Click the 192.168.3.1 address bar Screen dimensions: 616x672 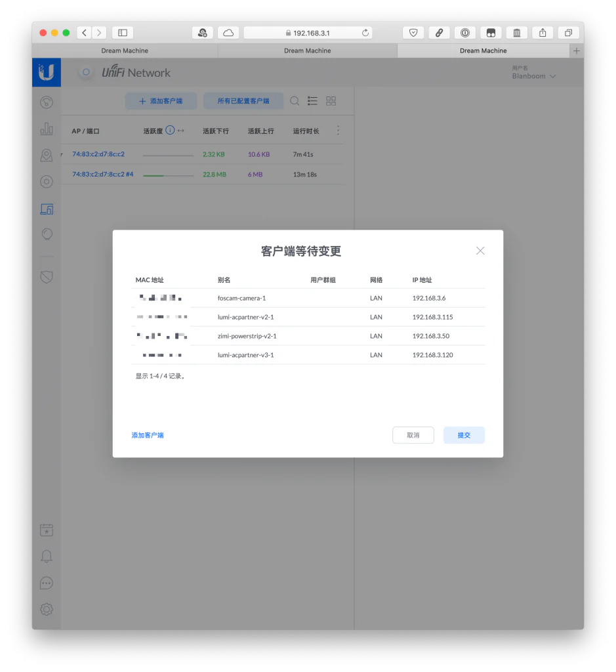pos(308,33)
